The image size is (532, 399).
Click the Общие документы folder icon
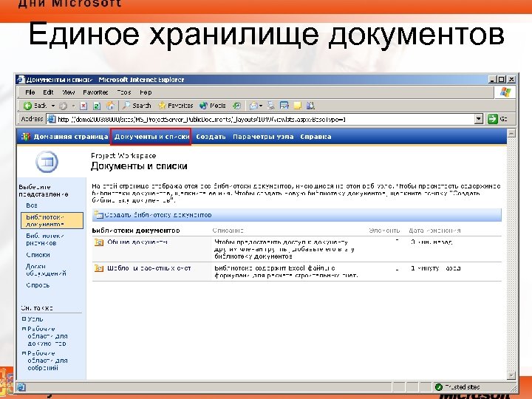click(99, 242)
